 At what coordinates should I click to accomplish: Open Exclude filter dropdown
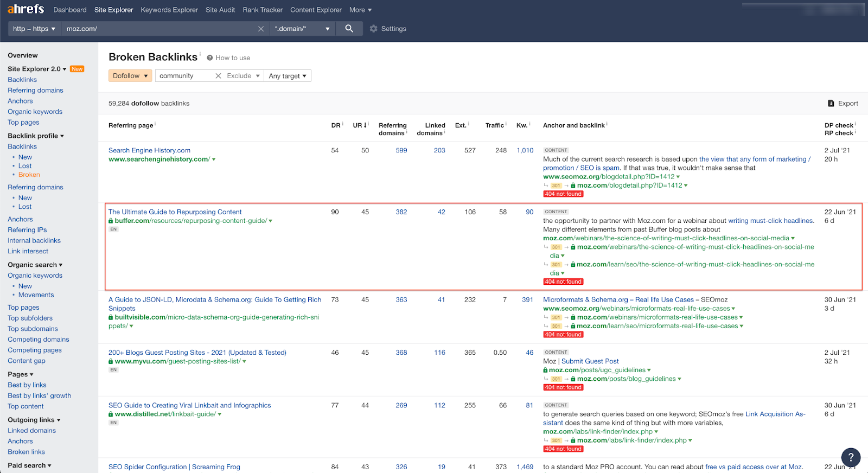tap(244, 76)
